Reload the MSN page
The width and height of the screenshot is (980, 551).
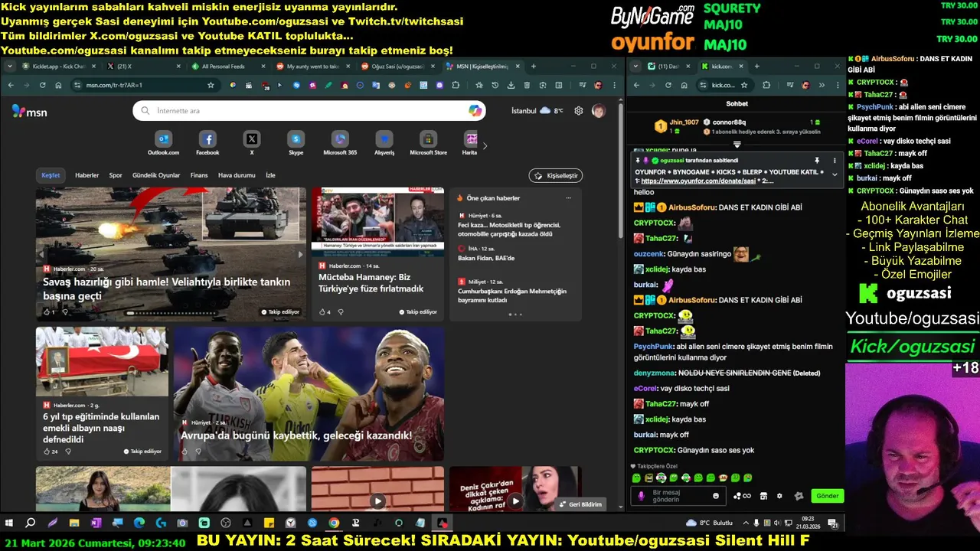43,85
